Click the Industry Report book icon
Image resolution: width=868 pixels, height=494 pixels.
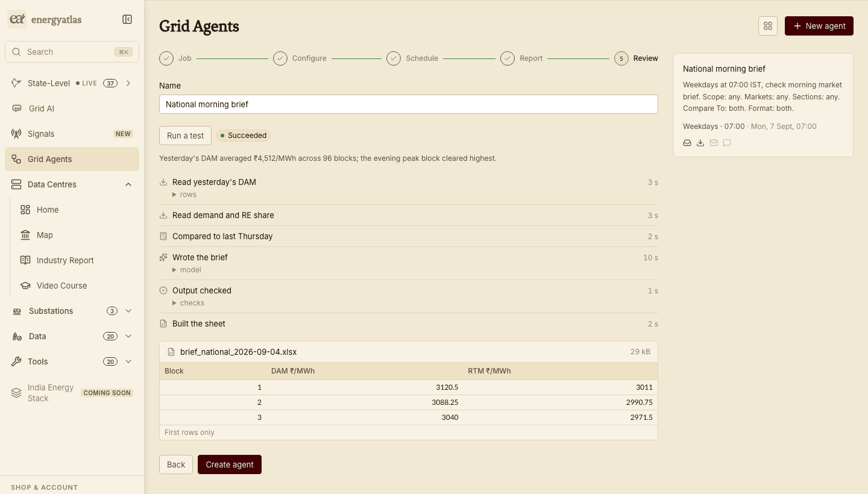25,260
